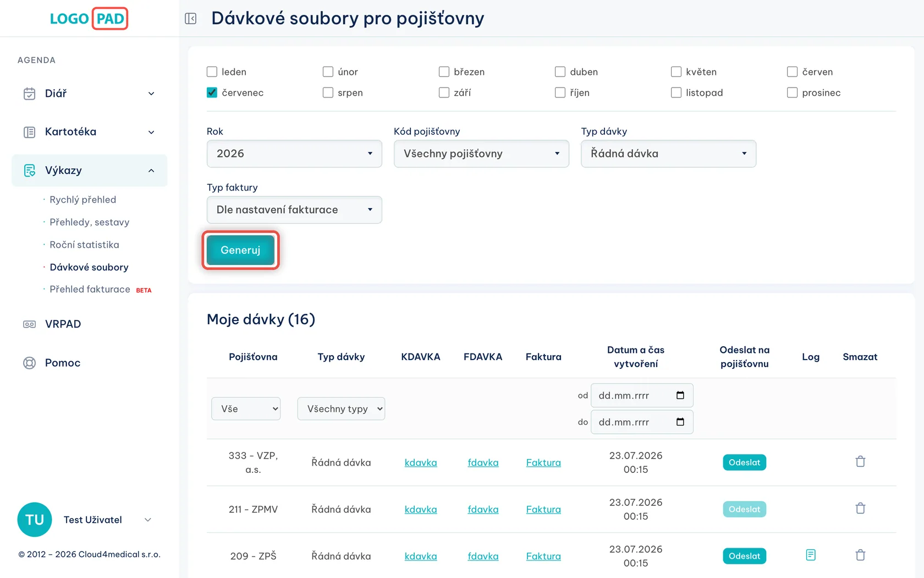Uncheck the červenec month checkbox

point(212,92)
